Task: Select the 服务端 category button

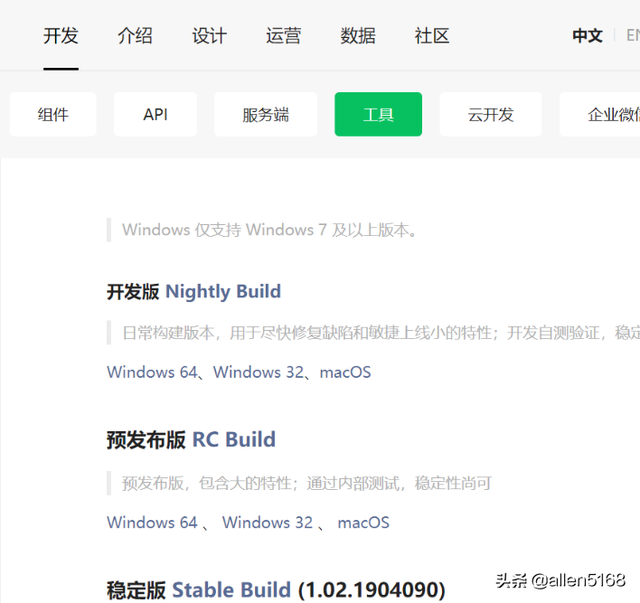Action: click(266, 114)
